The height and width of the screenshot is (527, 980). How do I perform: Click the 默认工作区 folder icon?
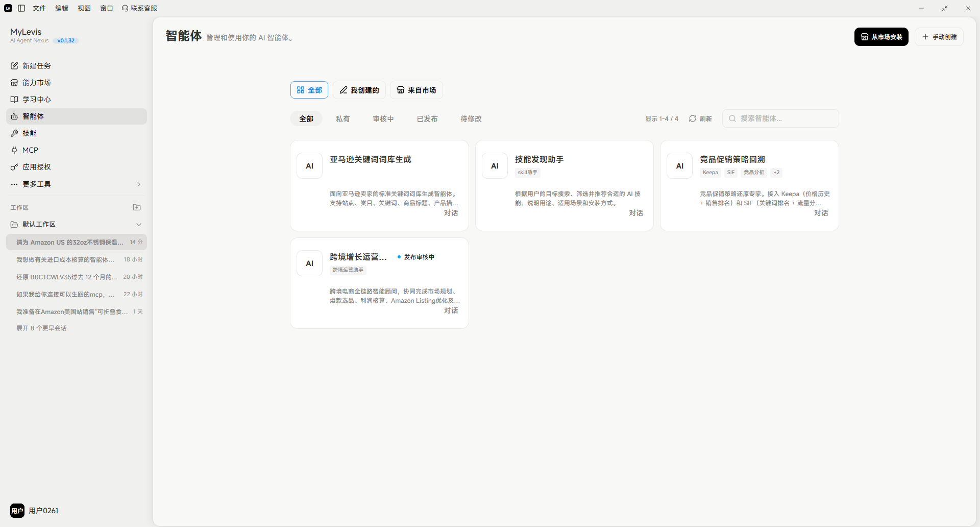(14, 225)
